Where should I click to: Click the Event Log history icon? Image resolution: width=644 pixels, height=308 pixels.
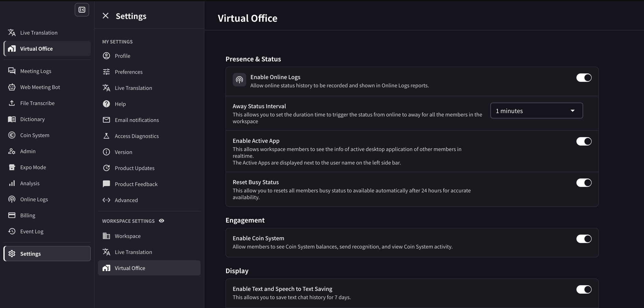pyautogui.click(x=12, y=231)
